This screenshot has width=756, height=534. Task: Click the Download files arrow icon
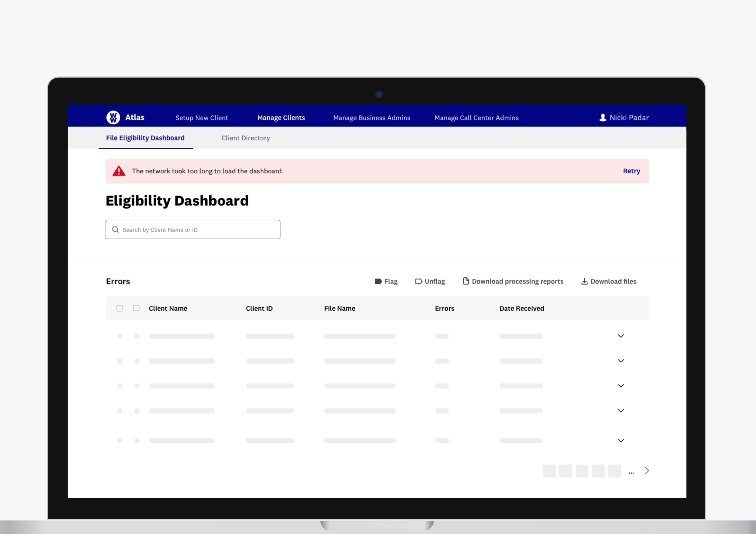coord(584,281)
